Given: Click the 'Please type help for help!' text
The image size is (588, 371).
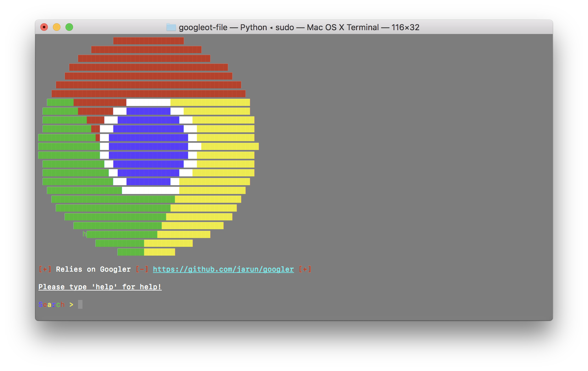Looking at the screenshot, I should (100, 287).
